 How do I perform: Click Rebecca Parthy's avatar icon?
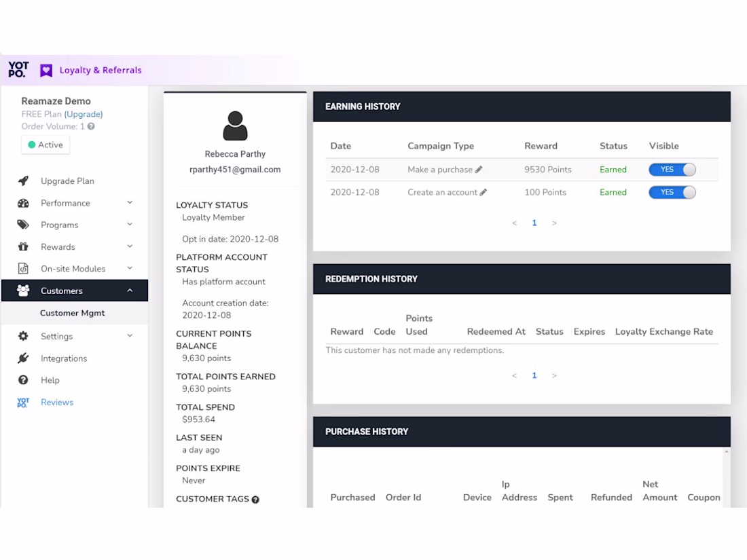pos(235,126)
